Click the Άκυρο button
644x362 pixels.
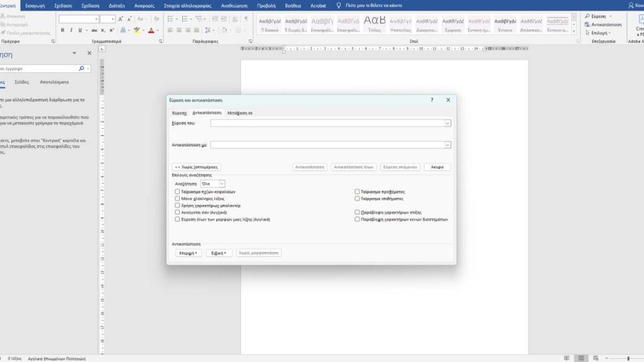point(437,167)
